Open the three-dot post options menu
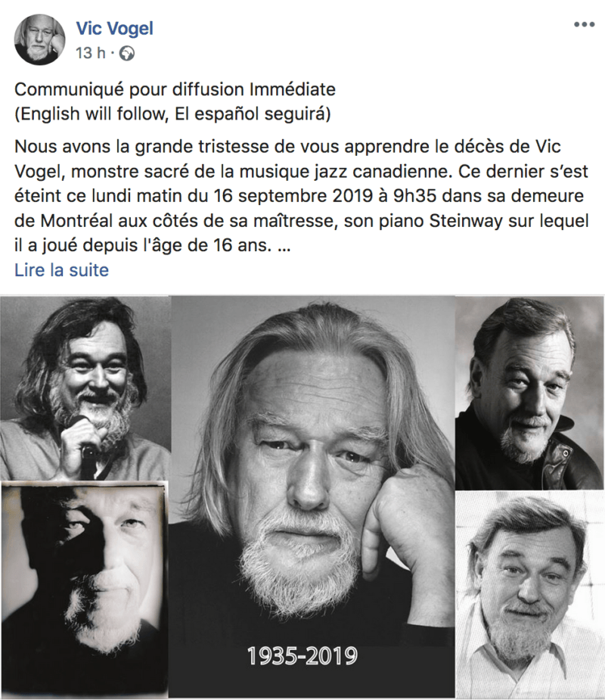Image resolution: width=605 pixels, height=700 pixels. (584, 24)
